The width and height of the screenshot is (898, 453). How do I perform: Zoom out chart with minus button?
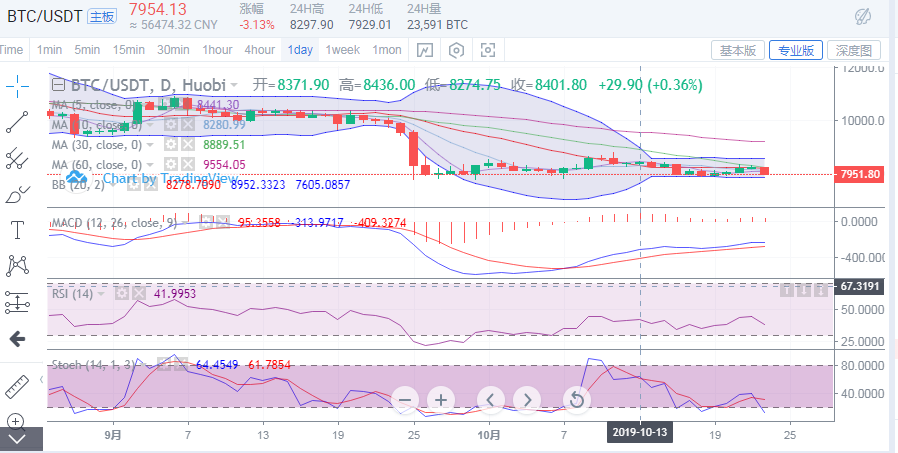[x=405, y=400]
